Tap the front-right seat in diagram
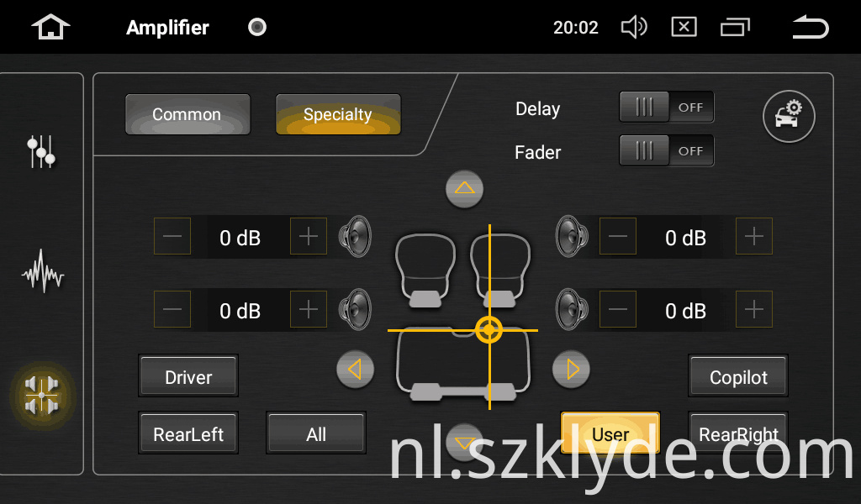The width and height of the screenshot is (861, 504). coord(500,270)
